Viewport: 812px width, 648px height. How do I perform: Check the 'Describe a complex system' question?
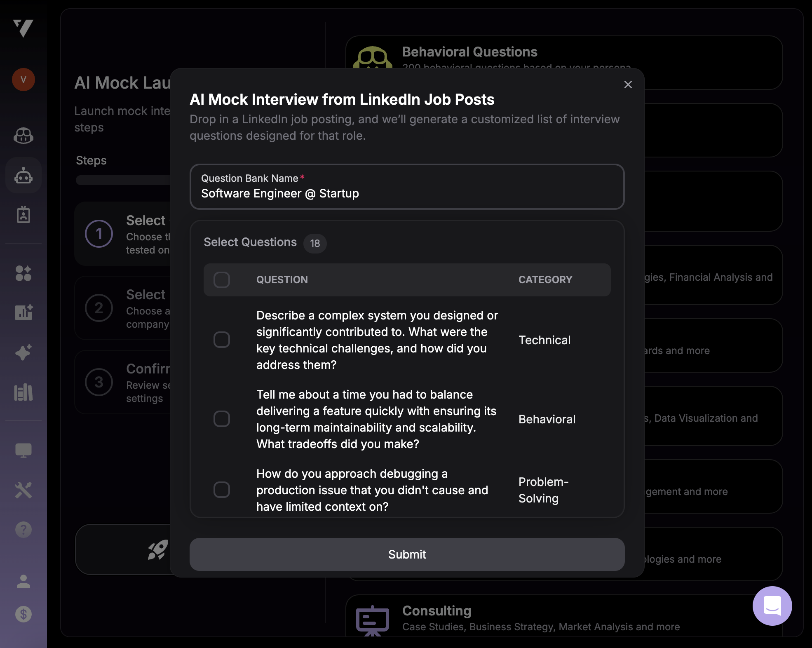pyautogui.click(x=222, y=340)
